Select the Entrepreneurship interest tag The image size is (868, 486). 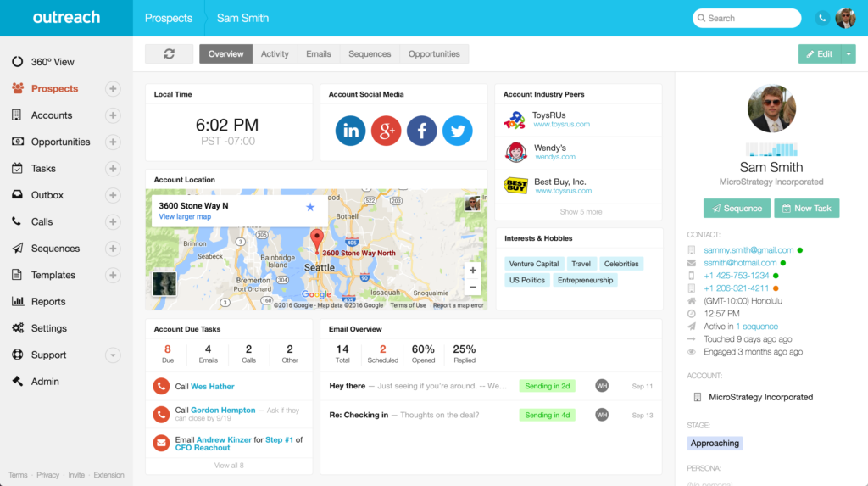coord(585,280)
